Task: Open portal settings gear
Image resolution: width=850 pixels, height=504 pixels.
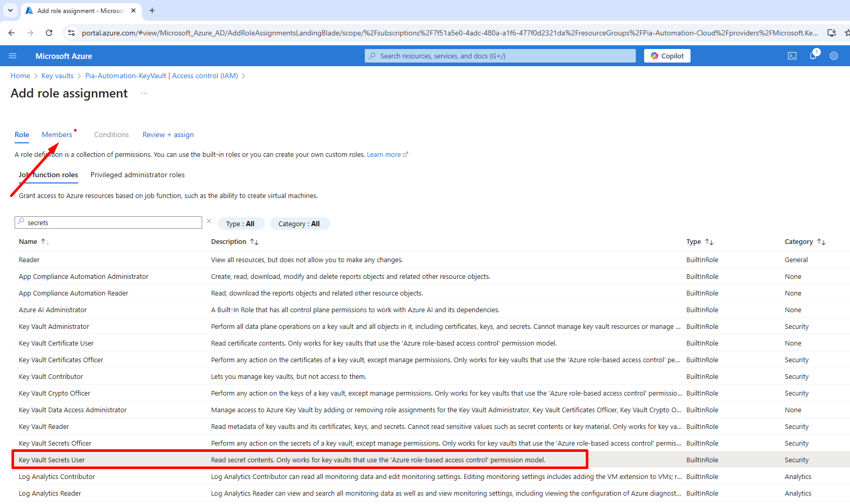Action: click(834, 56)
